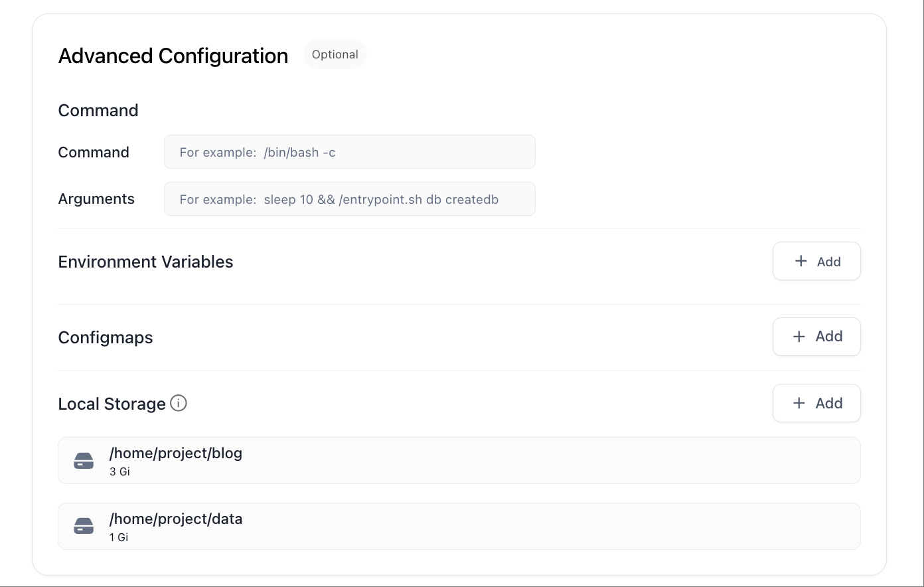Click the Arguments field label

(x=96, y=199)
